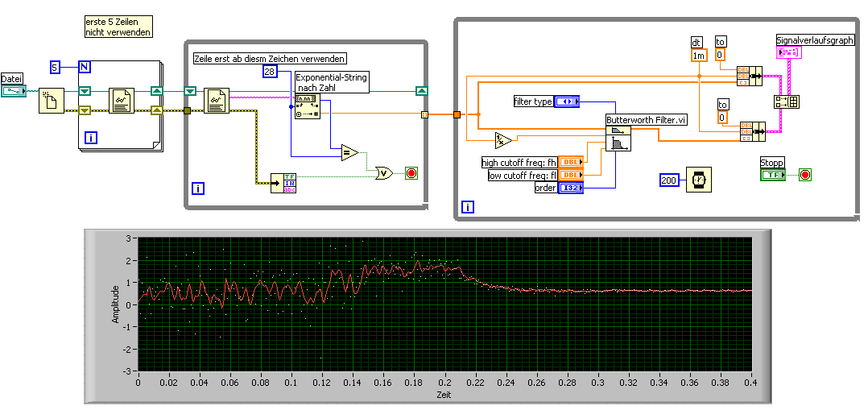Click the 'Signalverlaufsgraph' label
868x410 pixels.
point(816,40)
